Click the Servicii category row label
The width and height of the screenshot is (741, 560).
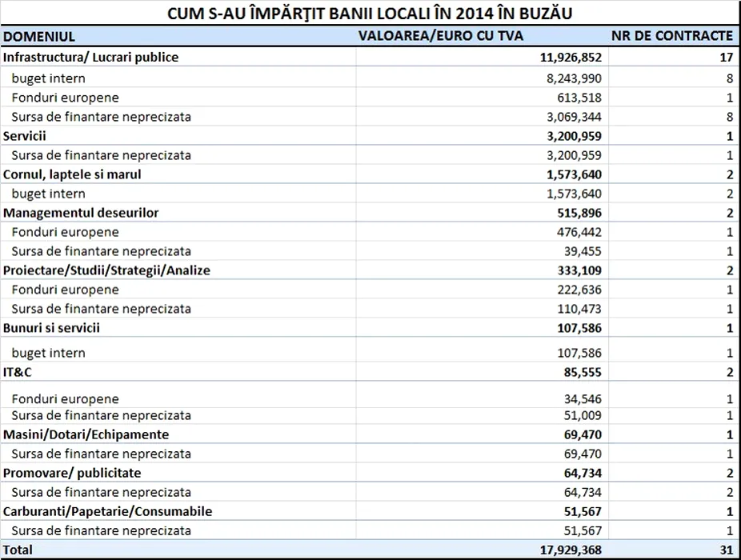tap(25, 136)
